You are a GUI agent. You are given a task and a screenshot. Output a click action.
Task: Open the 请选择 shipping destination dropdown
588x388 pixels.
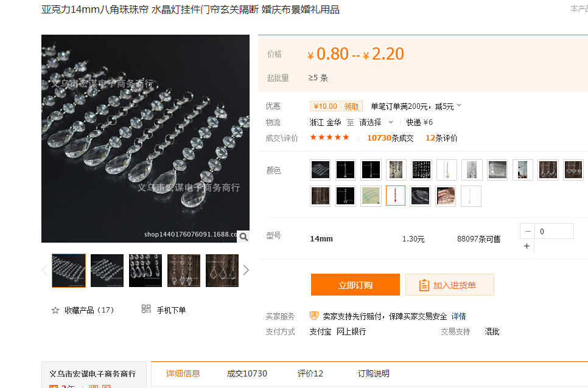(x=376, y=122)
